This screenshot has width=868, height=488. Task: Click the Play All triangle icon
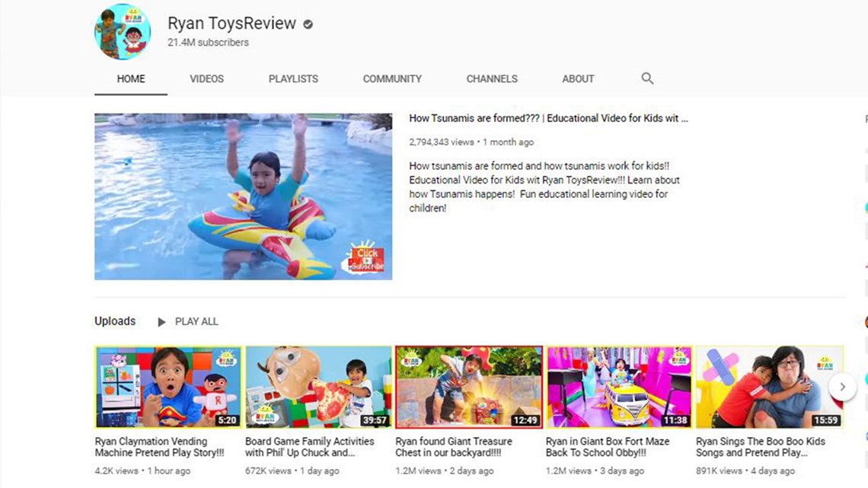161,322
